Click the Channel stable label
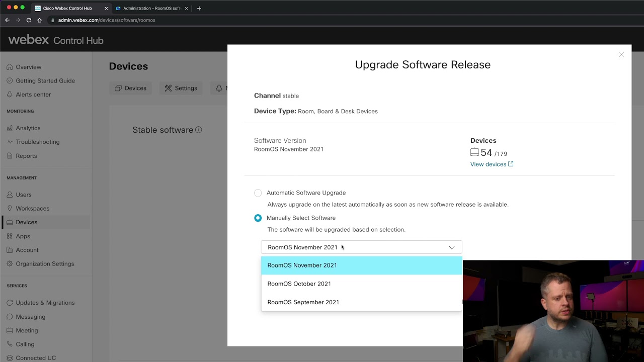Image resolution: width=644 pixels, height=362 pixels. click(276, 96)
